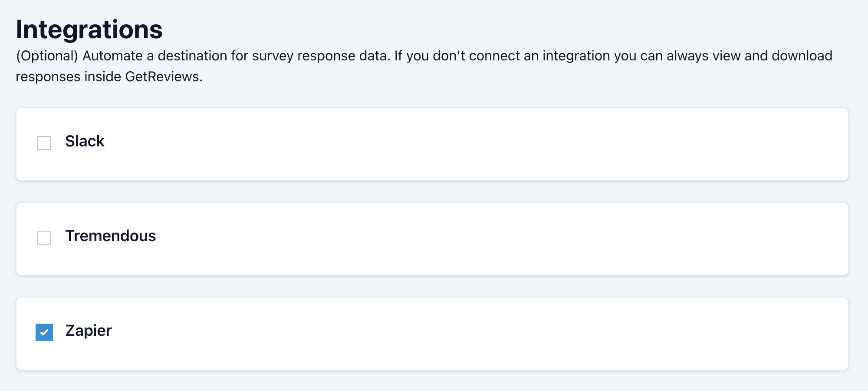Screen dimensions: 868x391
Task: Click the Zapier label text
Action: click(x=88, y=331)
